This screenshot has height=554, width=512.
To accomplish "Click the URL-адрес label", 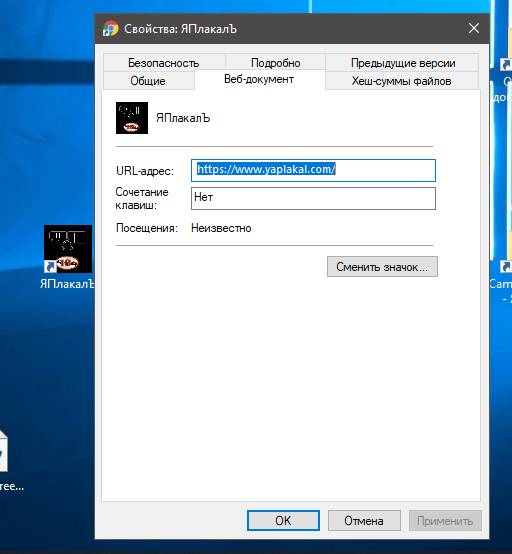I will [x=145, y=171].
